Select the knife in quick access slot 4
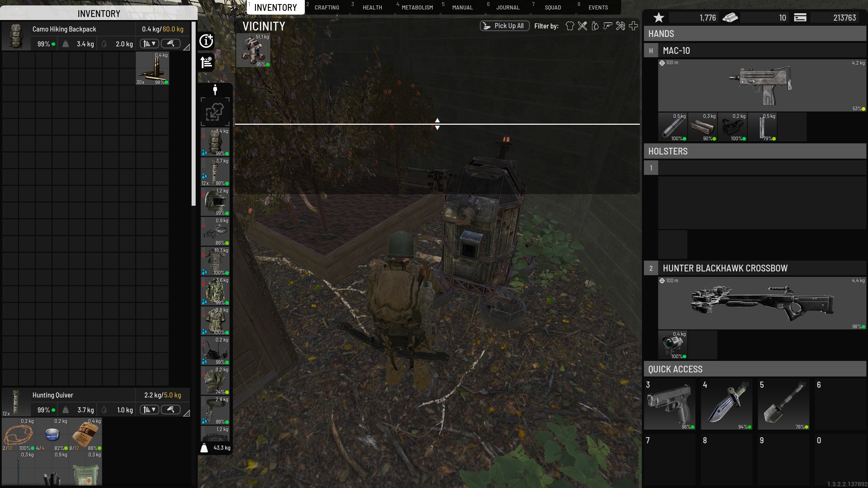Image resolution: width=868 pixels, height=488 pixels. point(726,404)
